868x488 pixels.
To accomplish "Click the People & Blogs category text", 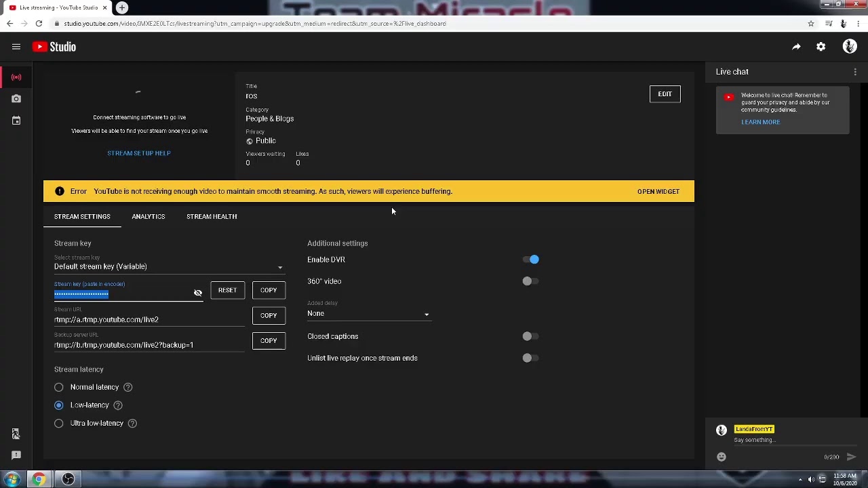I will (270, 119).
